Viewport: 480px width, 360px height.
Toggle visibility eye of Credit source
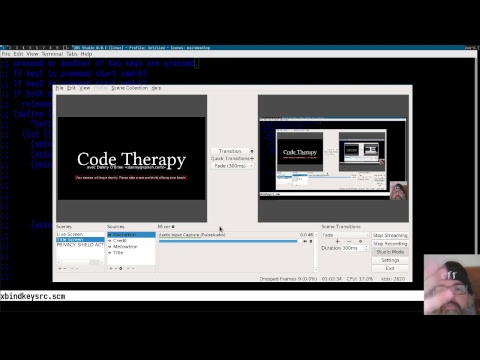click(110, 241)
